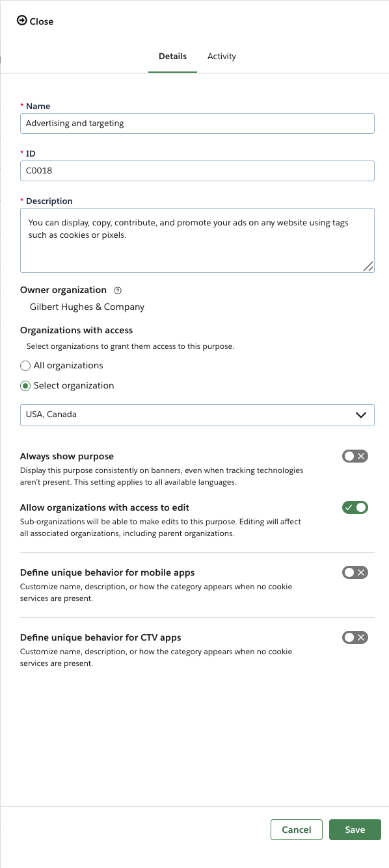
Task: Turn on unique behavior for CTV apps
Action: [355, 637]
